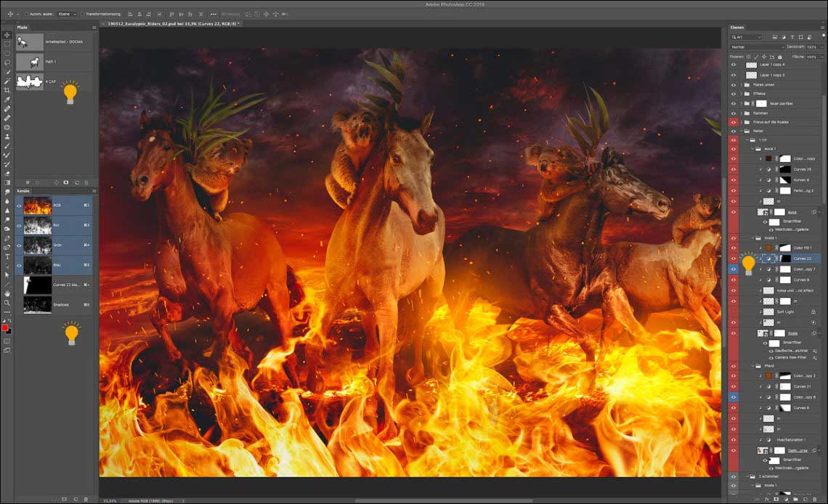Select the Hand tool
The width and height of the screenshot is (828, 504).
pos(7,293)
